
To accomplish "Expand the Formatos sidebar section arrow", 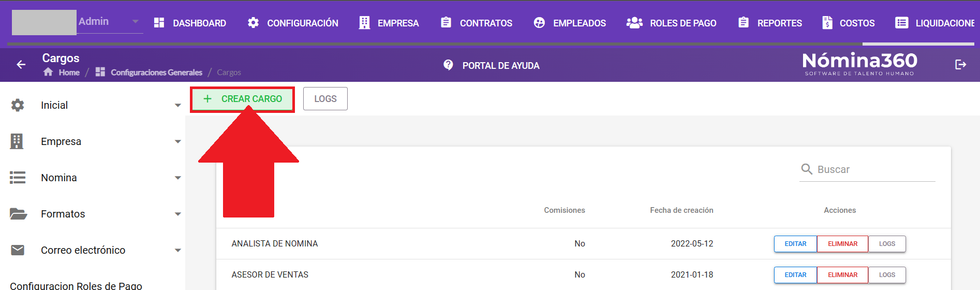I will click(x=178, y=214).
